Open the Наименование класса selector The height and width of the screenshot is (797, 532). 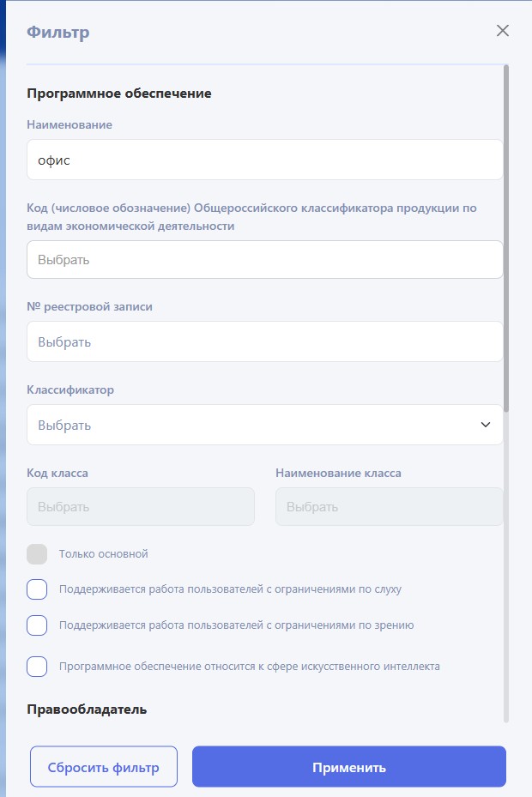pyautogui.click(x=389, y=507)
